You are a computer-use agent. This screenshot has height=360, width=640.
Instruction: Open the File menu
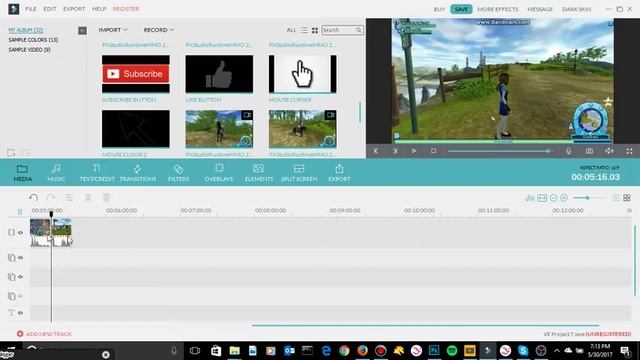click(31, 9)
